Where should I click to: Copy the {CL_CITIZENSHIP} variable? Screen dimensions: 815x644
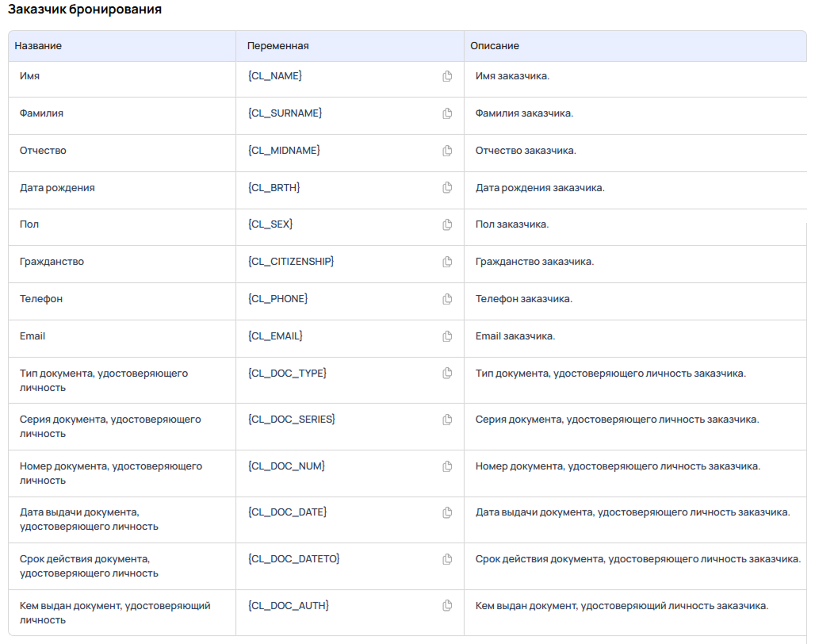pyautogui.click(x=447, y=262)
